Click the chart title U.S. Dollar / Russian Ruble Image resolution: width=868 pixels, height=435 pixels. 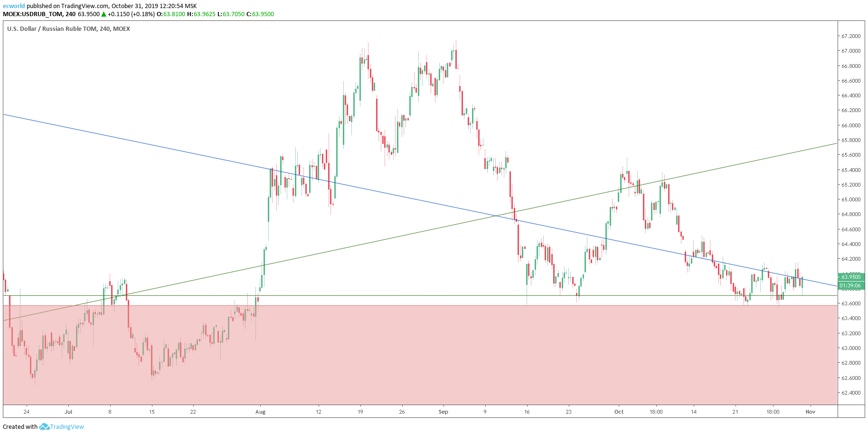[x=68, y=29]
